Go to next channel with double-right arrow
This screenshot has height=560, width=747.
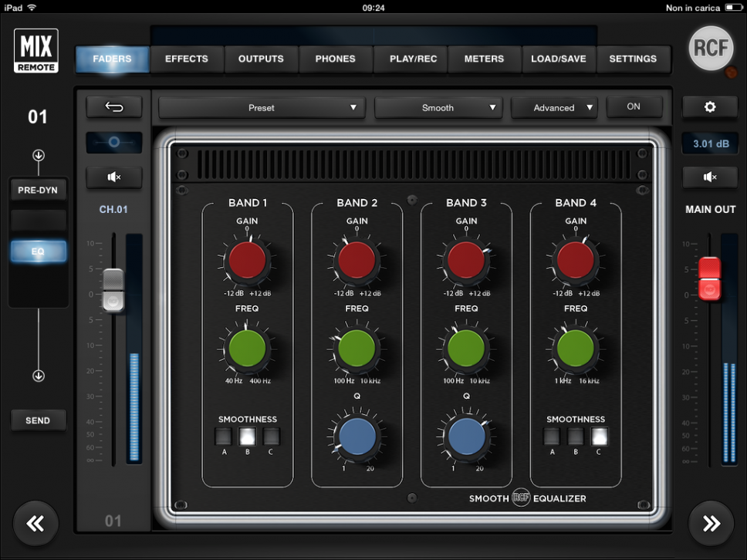[x=711, y=524]
